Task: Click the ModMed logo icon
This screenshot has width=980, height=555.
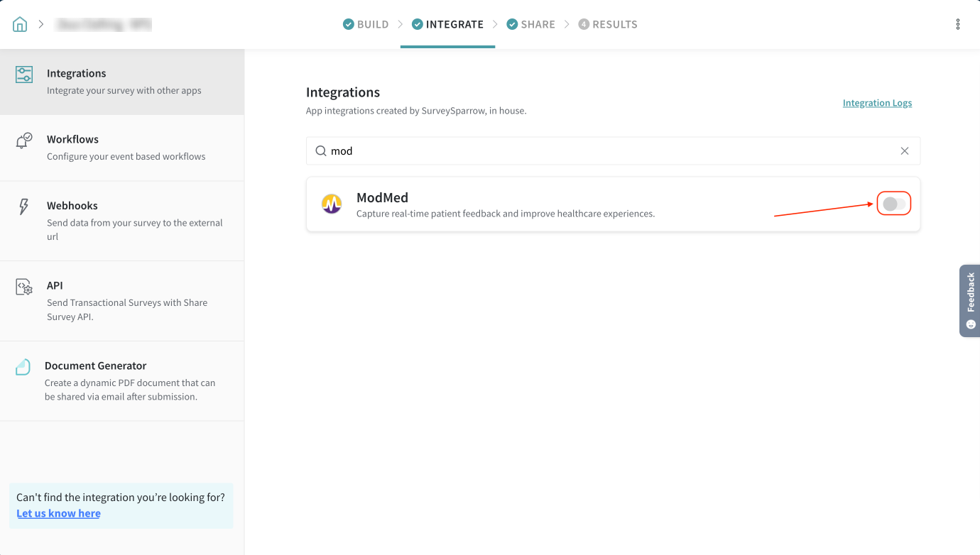Action: [x=332, y=204]
